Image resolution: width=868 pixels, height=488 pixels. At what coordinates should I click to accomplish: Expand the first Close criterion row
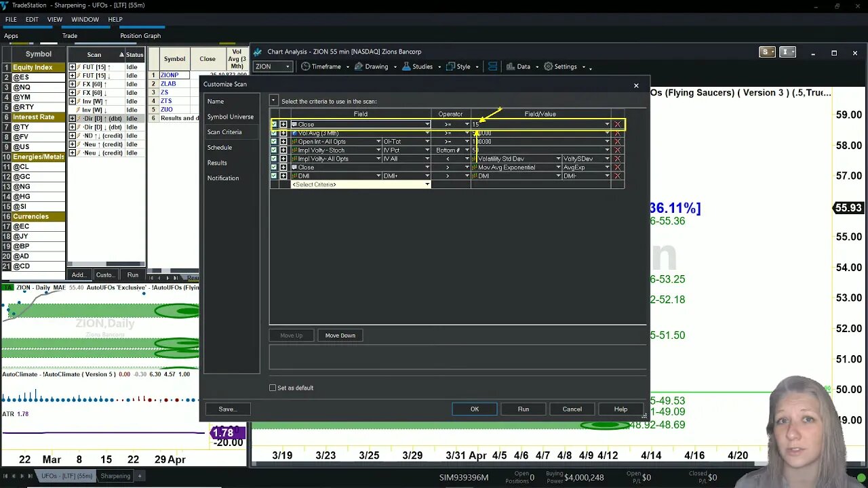coord(283,125)
